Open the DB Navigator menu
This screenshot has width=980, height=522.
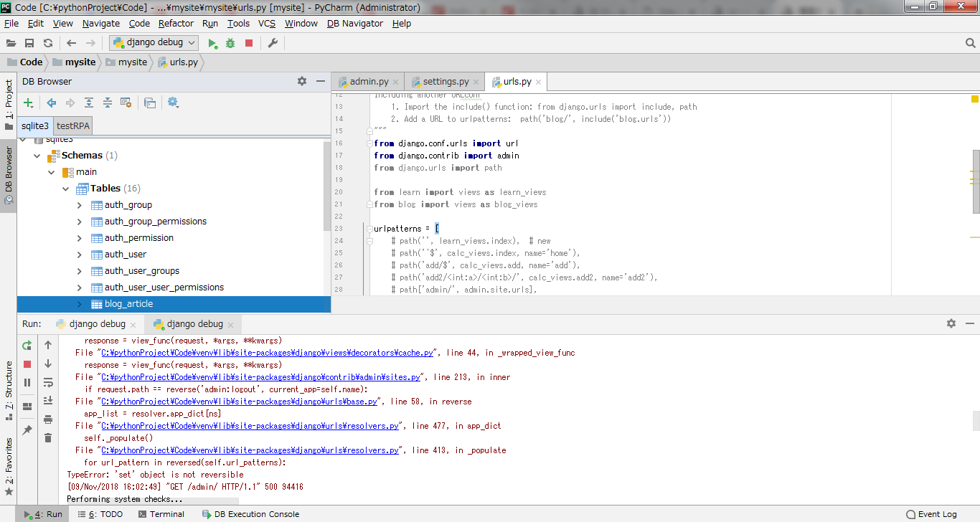click(355, 24)
